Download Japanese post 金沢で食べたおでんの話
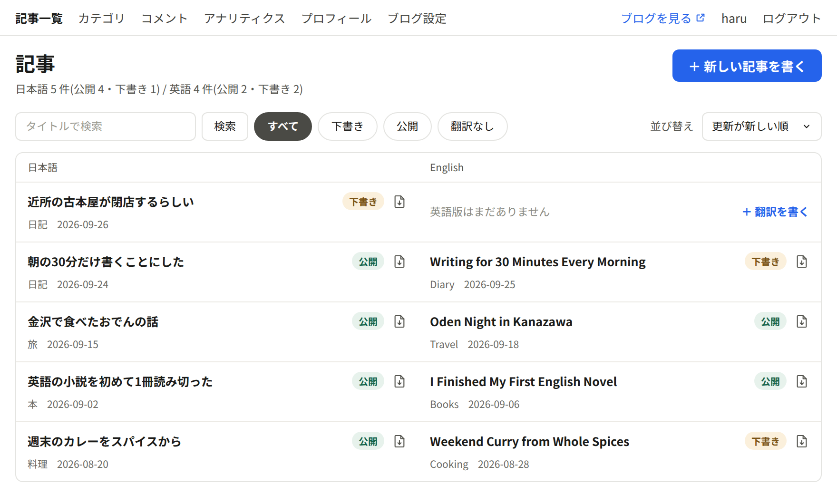The width and height of the screenshot is (837, 504). pos(399,321)
